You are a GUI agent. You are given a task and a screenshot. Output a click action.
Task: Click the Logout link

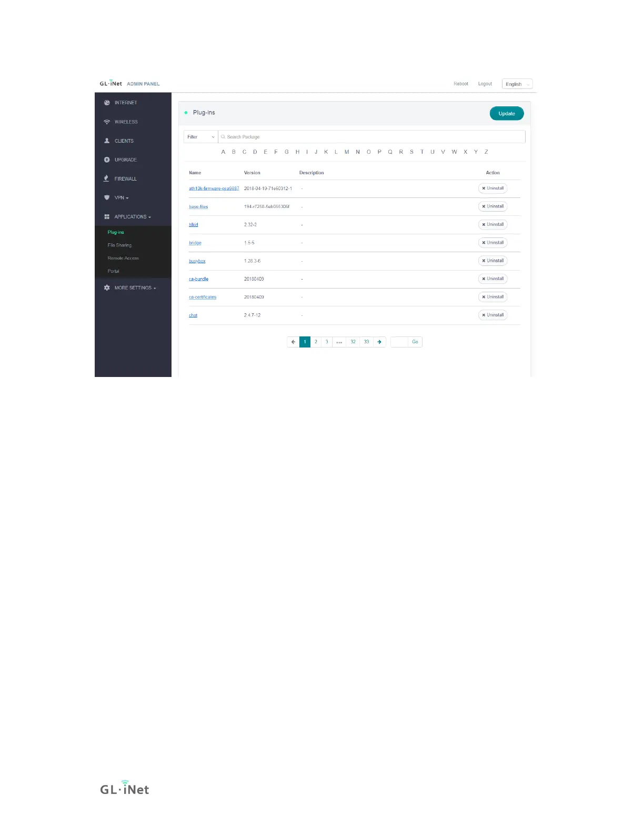485,84
